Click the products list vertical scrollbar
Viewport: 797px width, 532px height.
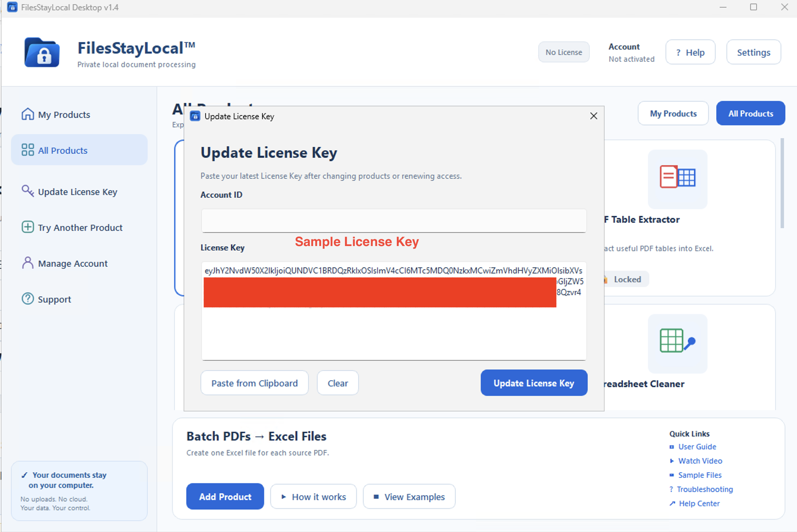tap(782, 183)
